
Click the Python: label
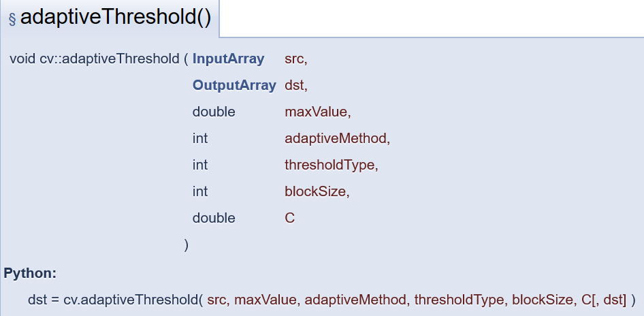pos(30,273)
